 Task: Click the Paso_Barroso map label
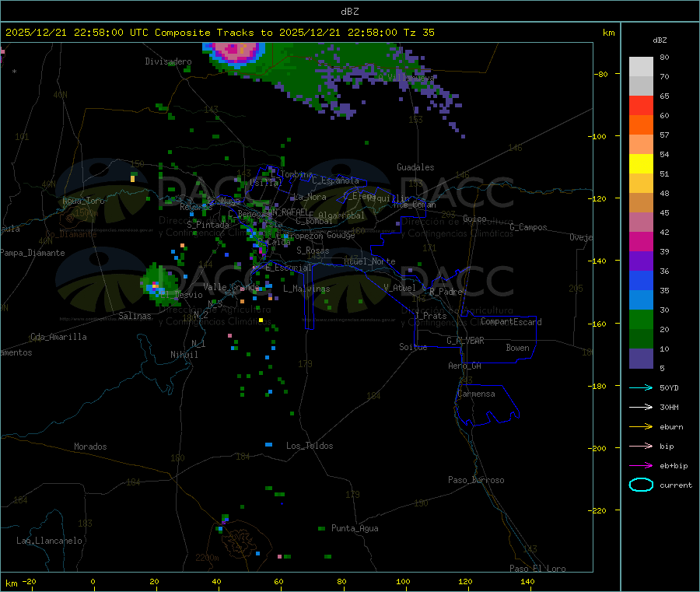tap(476, 480)
